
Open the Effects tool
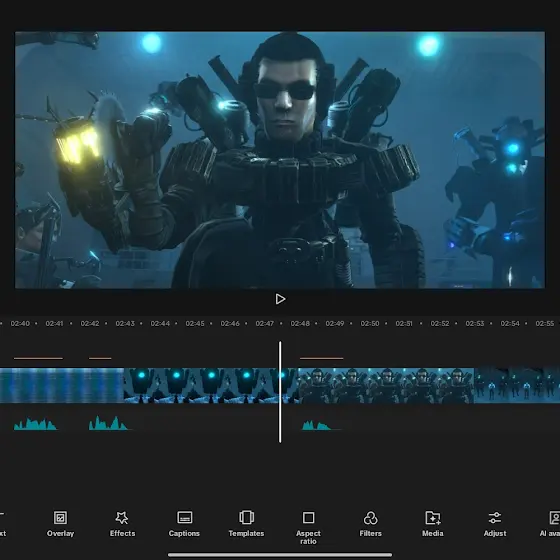[x=122, y=524]
